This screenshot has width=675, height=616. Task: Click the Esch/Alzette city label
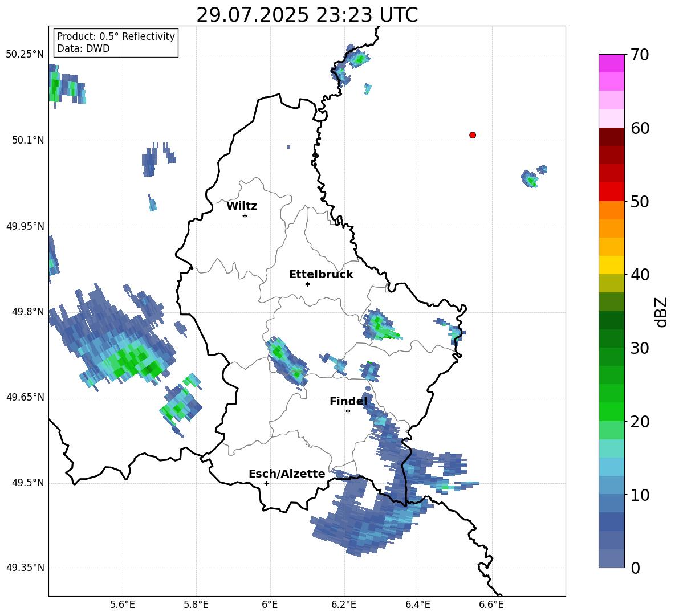(x=287, y=474)
